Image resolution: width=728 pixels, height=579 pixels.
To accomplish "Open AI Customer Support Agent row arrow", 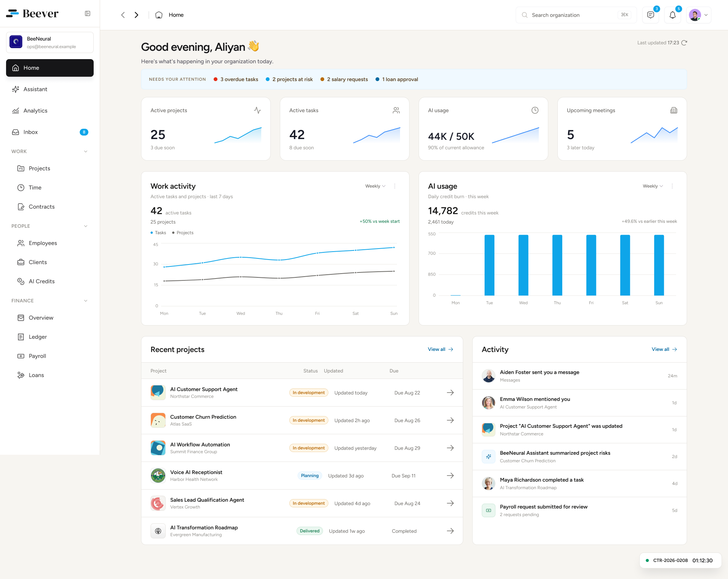I will (x=450, y=393).
